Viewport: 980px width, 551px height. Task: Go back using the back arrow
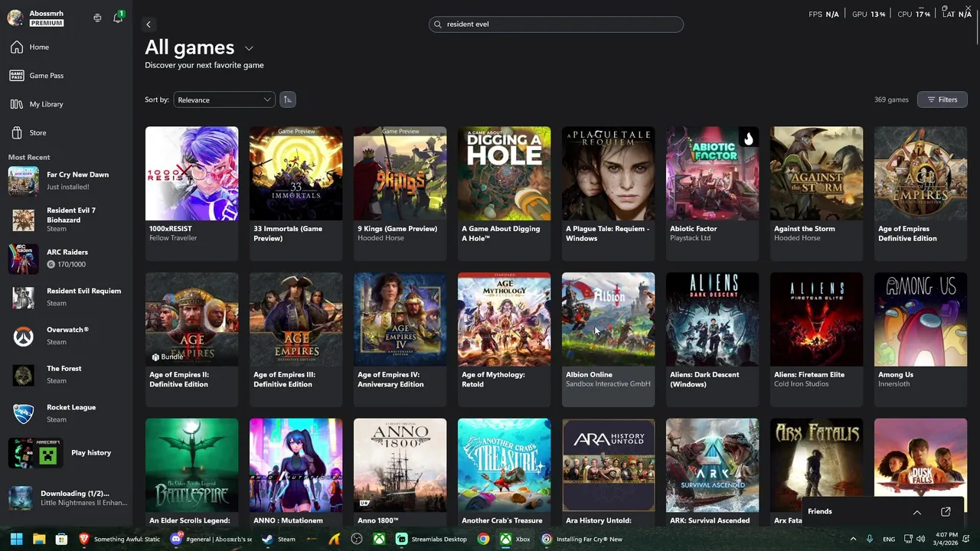[x=149, y=24]
